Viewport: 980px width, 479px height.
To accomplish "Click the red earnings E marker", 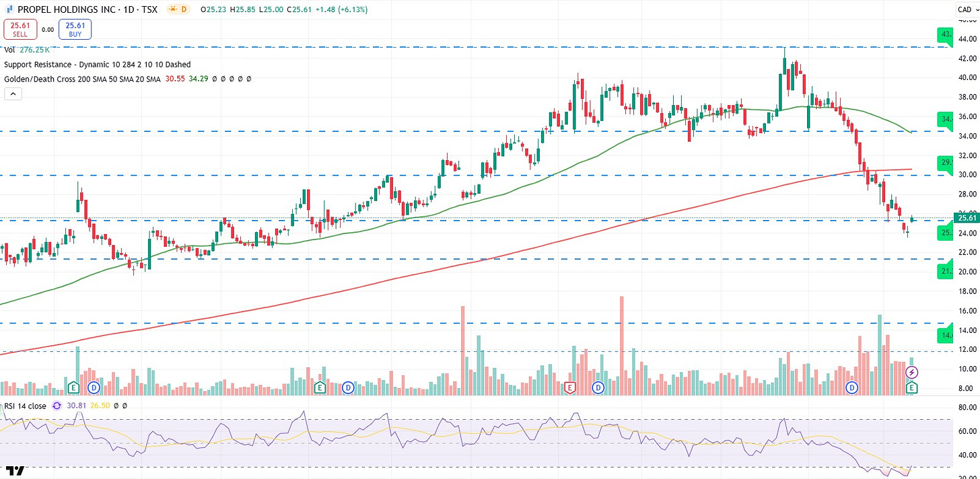I will (571, 388).
